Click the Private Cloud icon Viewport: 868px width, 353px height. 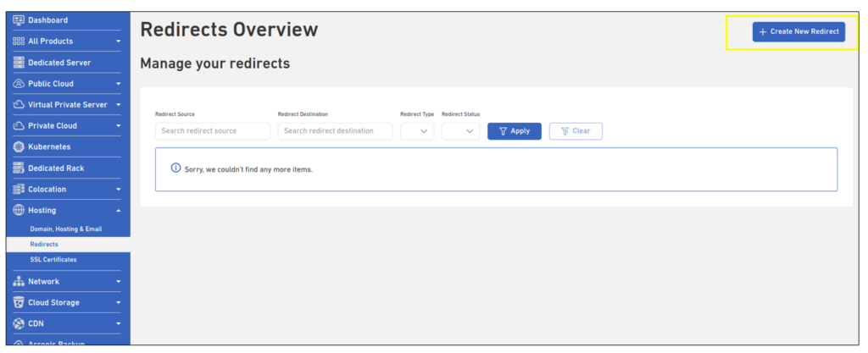pos(19,125)
